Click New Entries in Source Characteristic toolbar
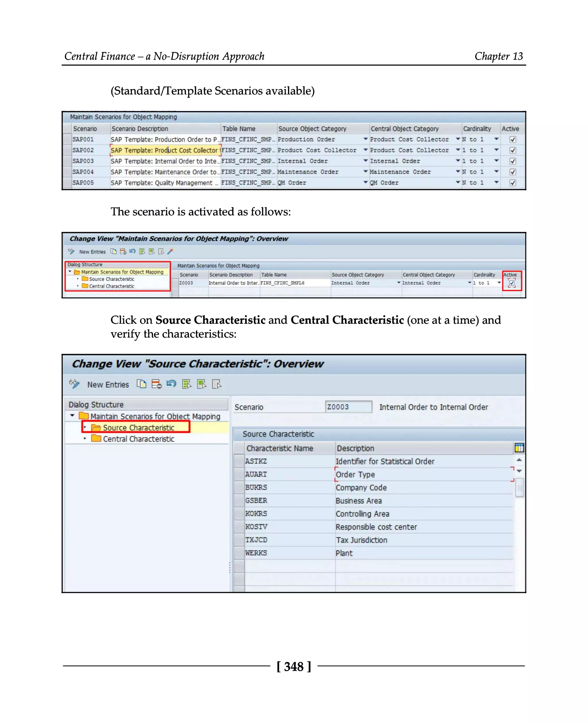 click(x=108, y=384)
